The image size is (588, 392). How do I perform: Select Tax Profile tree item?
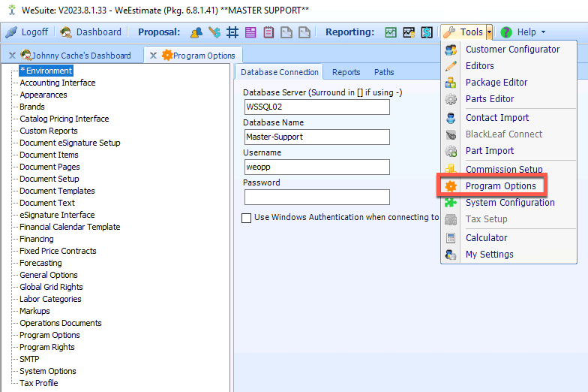click(x=39, y=383)
